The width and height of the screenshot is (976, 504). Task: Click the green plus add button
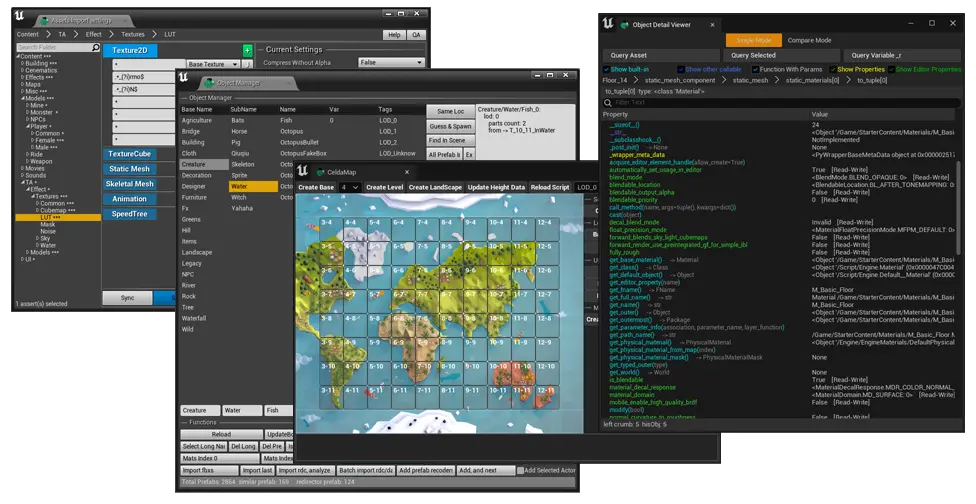coord(247,50)
